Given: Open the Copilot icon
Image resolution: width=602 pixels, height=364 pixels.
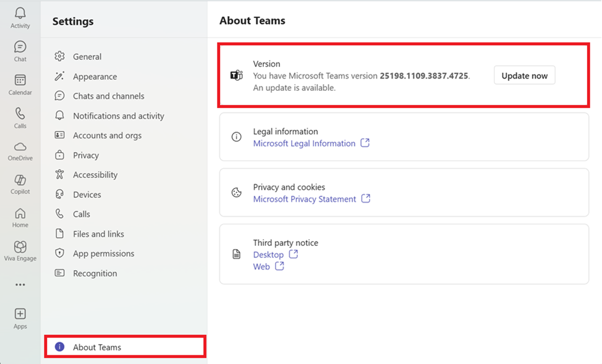Looking at the screenshot, I should click(20, 180).
